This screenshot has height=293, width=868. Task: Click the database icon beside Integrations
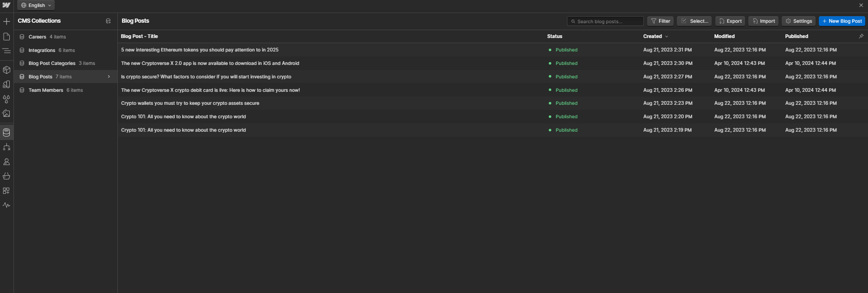pos(22,50)
